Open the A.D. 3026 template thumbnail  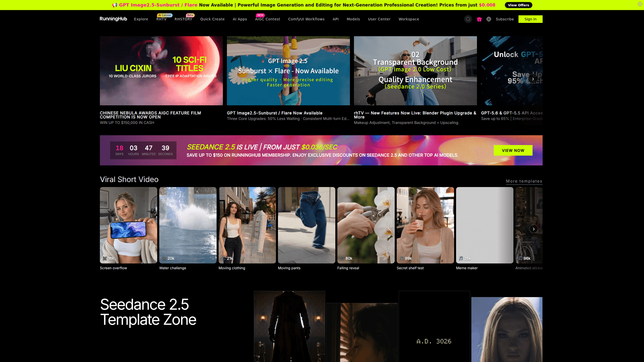coord(434,327)
